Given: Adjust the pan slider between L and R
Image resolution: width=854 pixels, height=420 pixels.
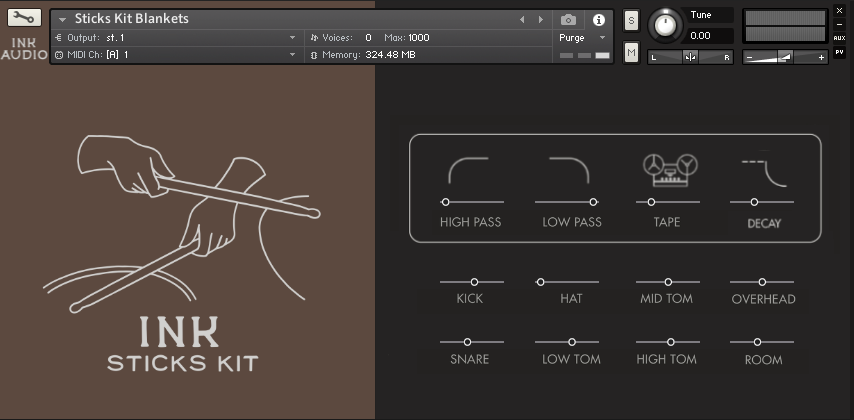Looking at the screenshot, I should pos(690,57).
